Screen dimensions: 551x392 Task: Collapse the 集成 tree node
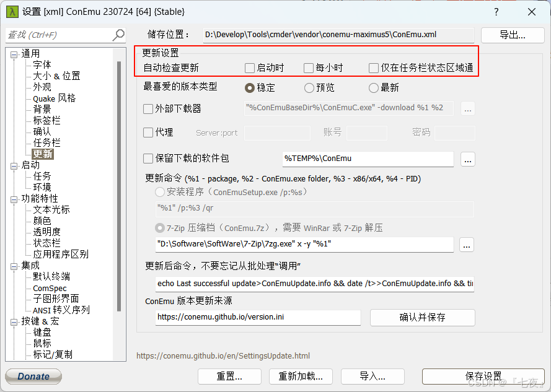(14, 266)
